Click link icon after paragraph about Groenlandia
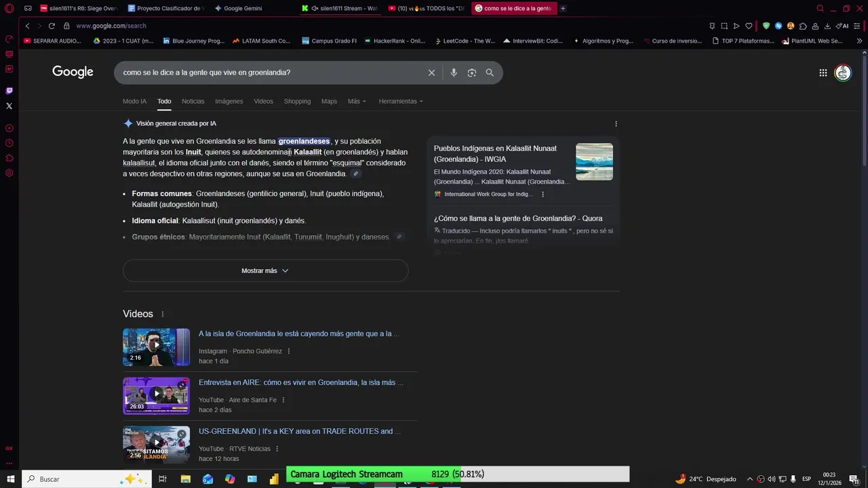 pos(356,174)
